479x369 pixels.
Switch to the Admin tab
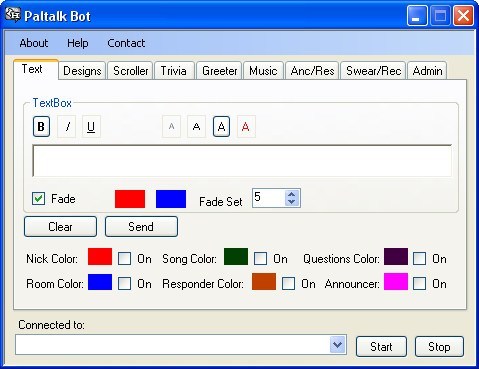click(427, 71)
